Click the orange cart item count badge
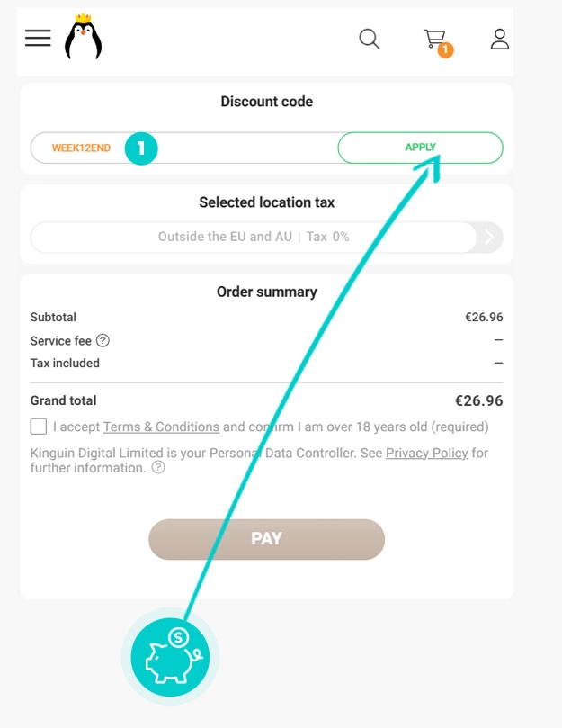The image size is (562, 728). [445, 50]
